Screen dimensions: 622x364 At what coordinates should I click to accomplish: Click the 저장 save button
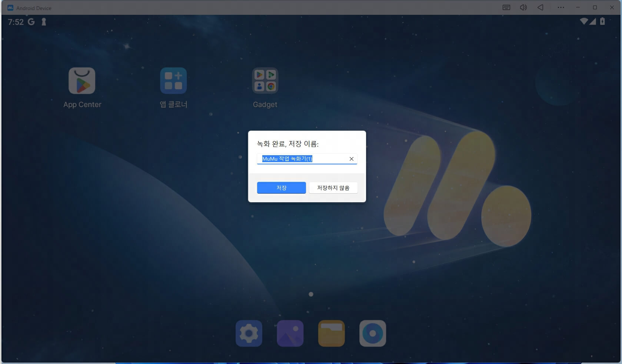tap(282, 188)
